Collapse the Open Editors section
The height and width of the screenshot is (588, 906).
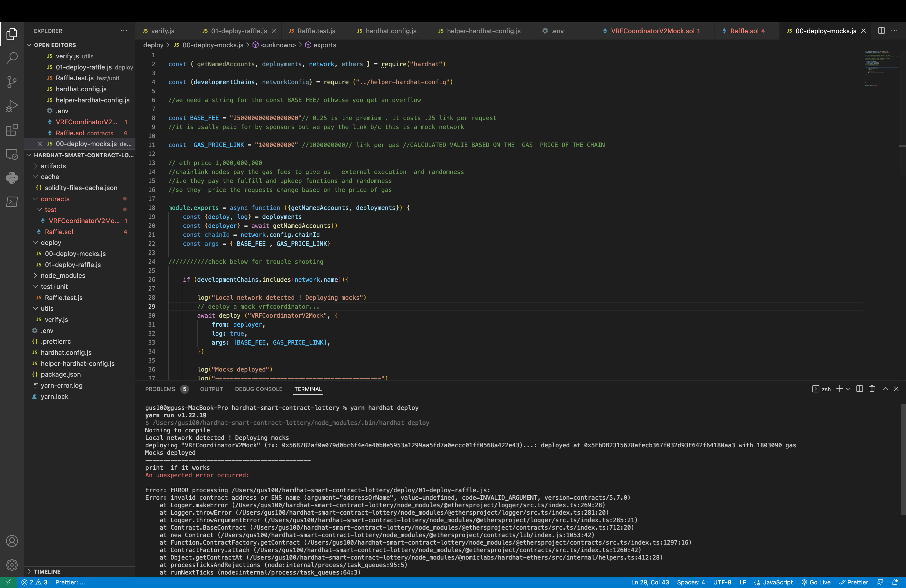click(x=80, y=45)
